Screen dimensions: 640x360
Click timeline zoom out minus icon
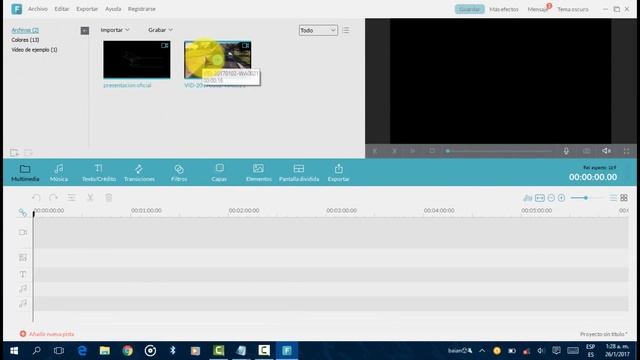click(x=551, y=198)
